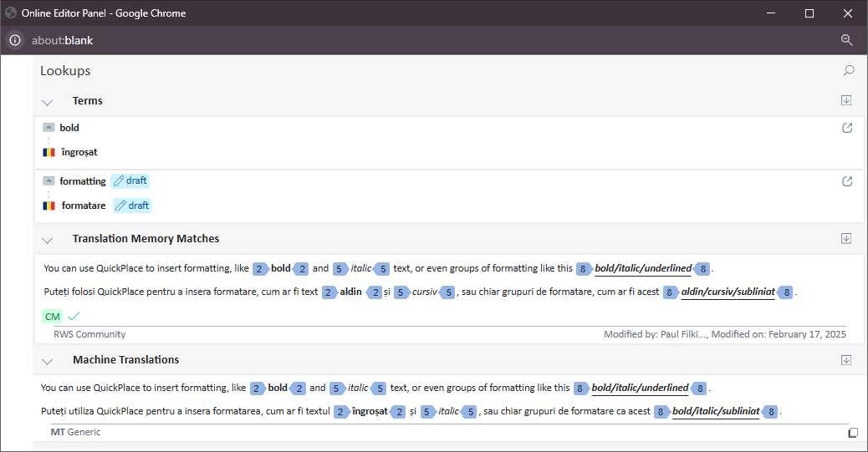Click the Romanian flag next to formatare
Screen dimensions: 868x452
tap(49, 206)
